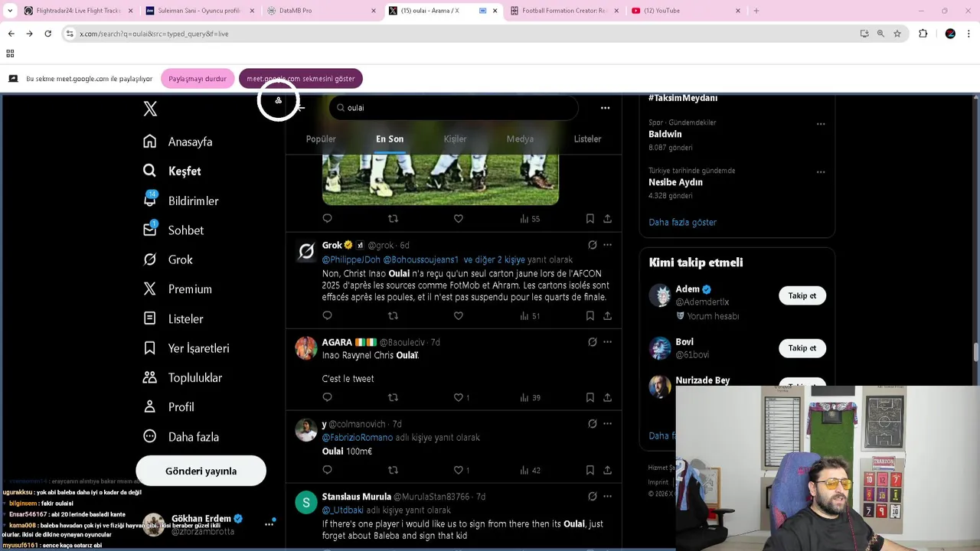Switch to Popüler tab
The width and height of the screenshot is (980, 551).
[321, 139]
